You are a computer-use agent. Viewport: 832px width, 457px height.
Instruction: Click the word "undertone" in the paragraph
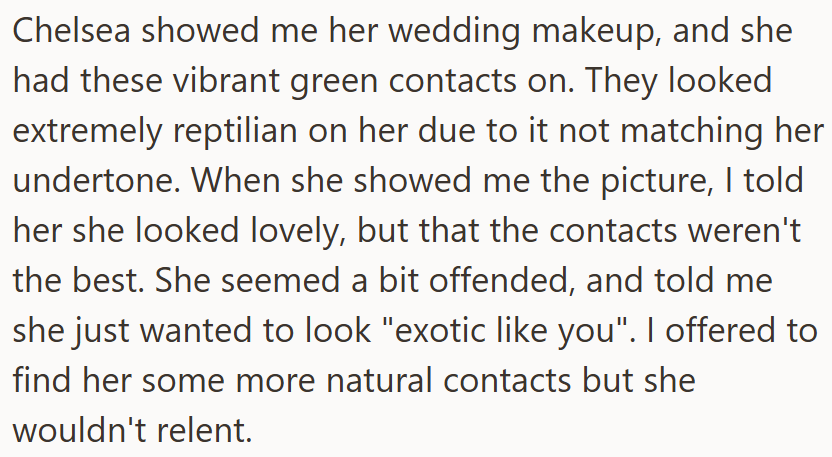coord(95,180)
